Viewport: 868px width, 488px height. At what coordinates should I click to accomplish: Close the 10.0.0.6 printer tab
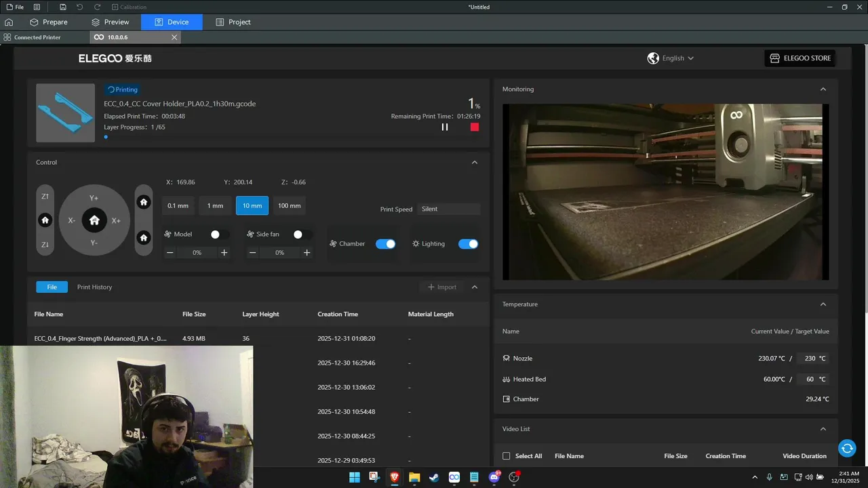pyautogui.click(x=174, y=37)
